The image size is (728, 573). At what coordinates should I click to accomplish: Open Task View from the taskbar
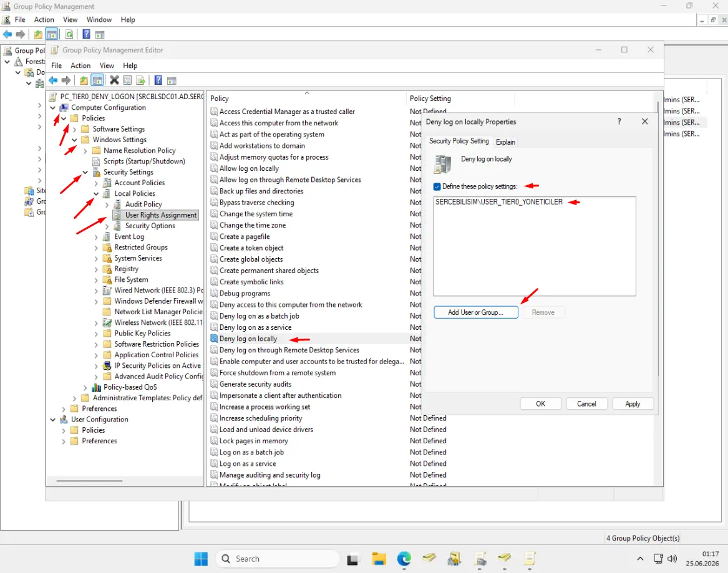click(x=353, y=559)
